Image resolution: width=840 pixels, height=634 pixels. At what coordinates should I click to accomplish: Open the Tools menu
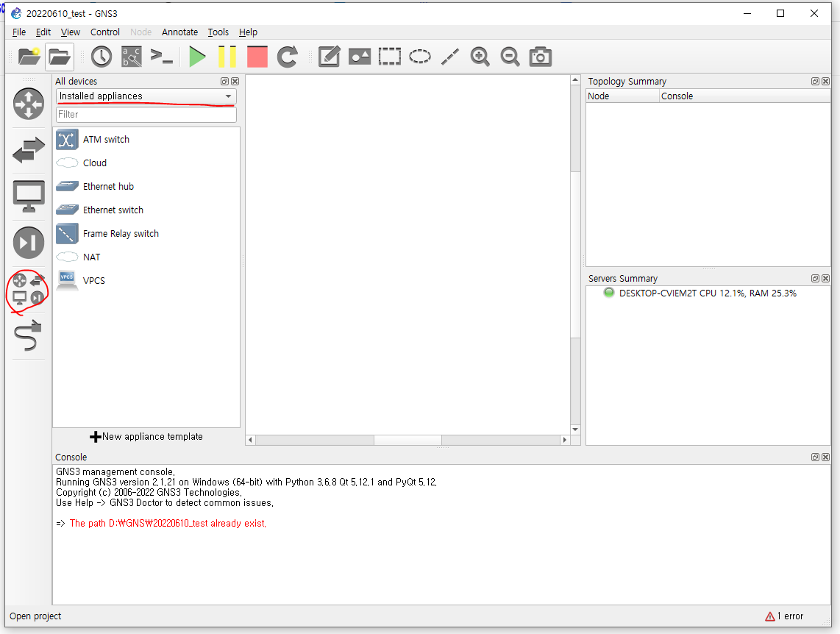(x=218, y=32)
